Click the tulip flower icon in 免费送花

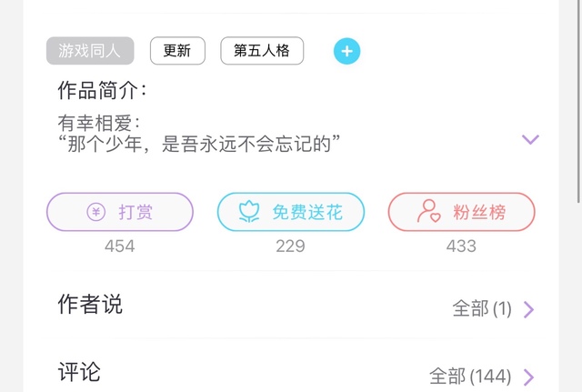[249, 212]
